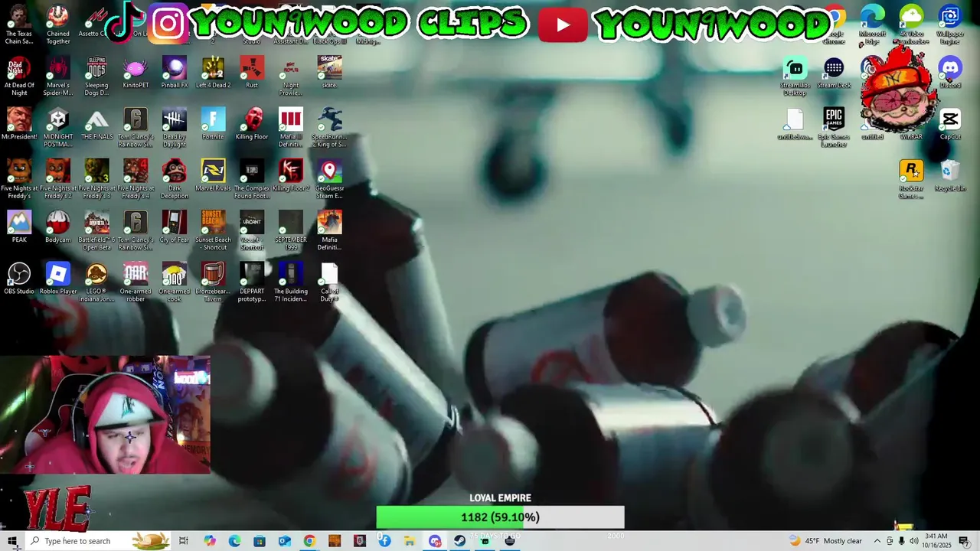Select the One-armed cook icon
This screenshot has width=980, height=551.
tap(175, 282)
